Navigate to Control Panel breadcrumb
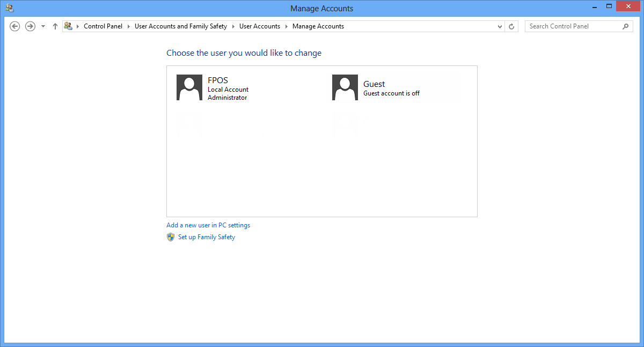Image resolution: width=644 pixels, height=347 pixels. (103, 26)
